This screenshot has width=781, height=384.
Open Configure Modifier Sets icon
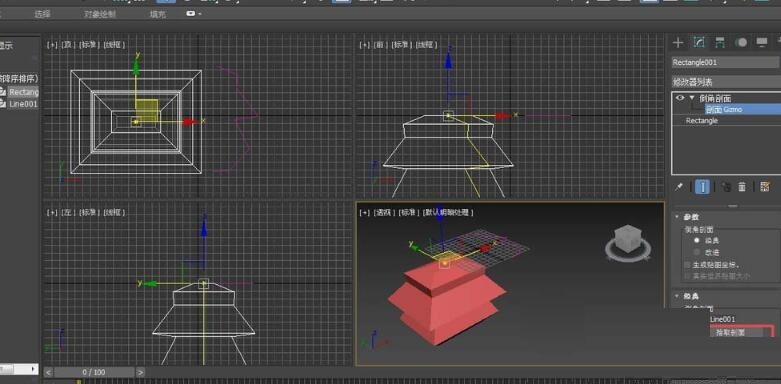click(x=766, y=187)
